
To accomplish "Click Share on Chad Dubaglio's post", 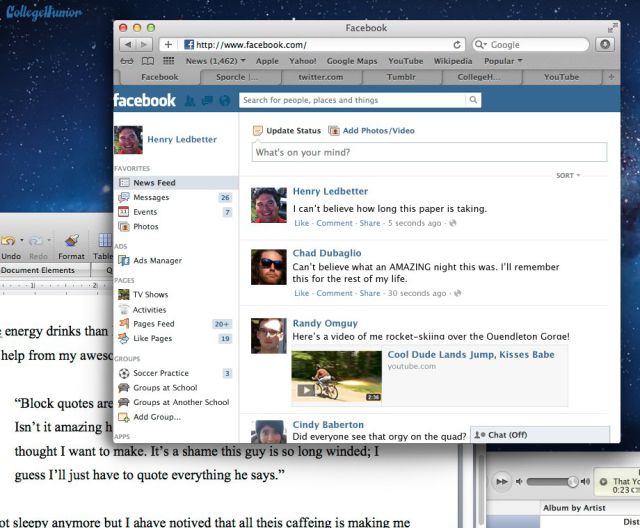I will [x=369, y=293].
